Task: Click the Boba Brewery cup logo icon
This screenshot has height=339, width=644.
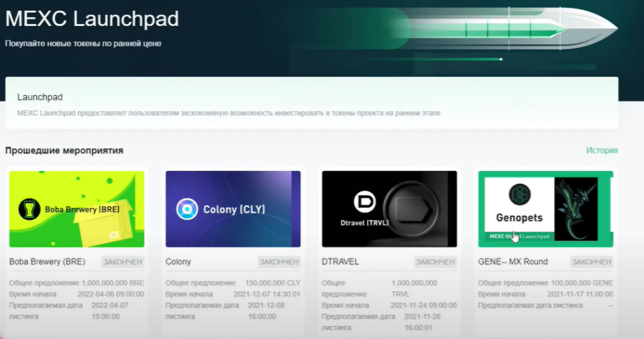Action: (x=29, y=209)
